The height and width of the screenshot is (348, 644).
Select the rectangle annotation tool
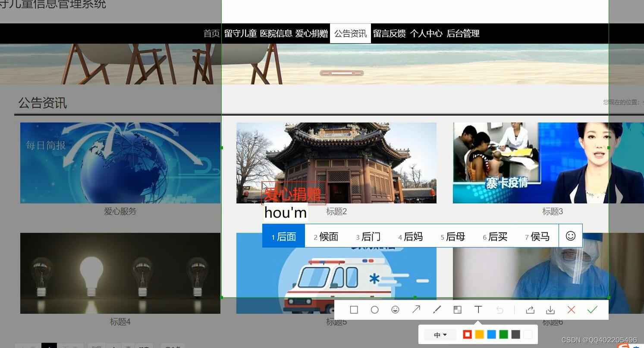click(x=354, y=310)
